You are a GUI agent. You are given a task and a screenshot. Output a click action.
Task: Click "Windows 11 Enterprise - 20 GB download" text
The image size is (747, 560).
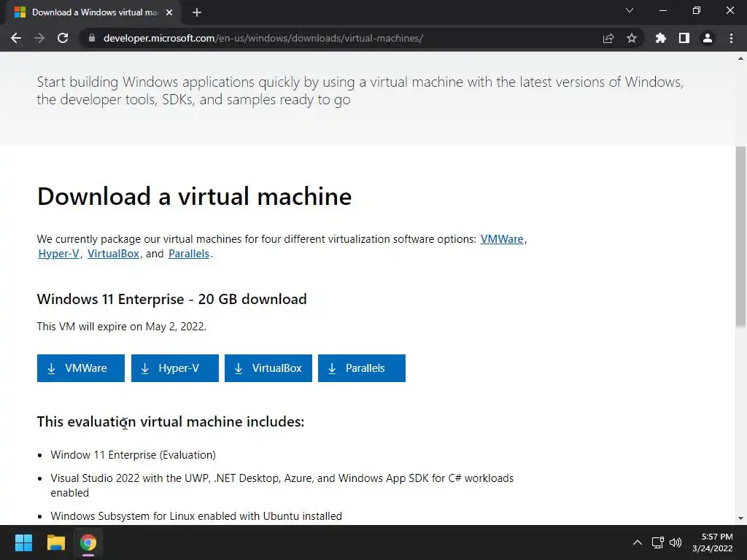[172, 299]
